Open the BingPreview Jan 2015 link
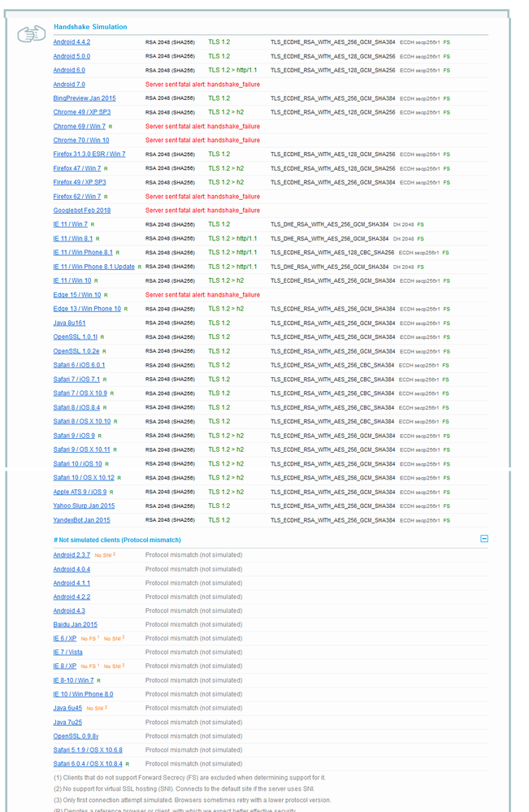The width and height of the screenshot is (529, 812). pyautogui.click(x=85, y=98)
